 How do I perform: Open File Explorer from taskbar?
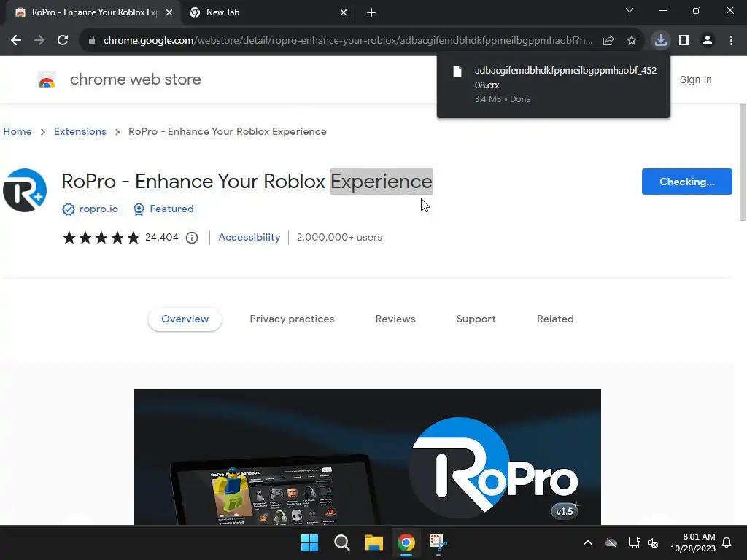point(374,542)
